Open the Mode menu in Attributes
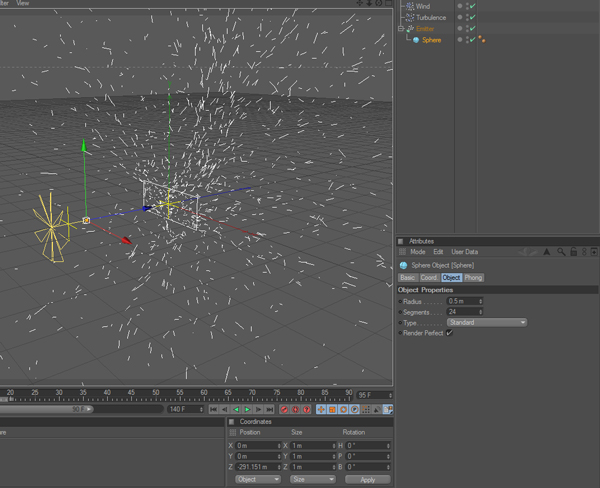Image resolution: width=600 pixels, height=488 pixels. pos(418,252)
